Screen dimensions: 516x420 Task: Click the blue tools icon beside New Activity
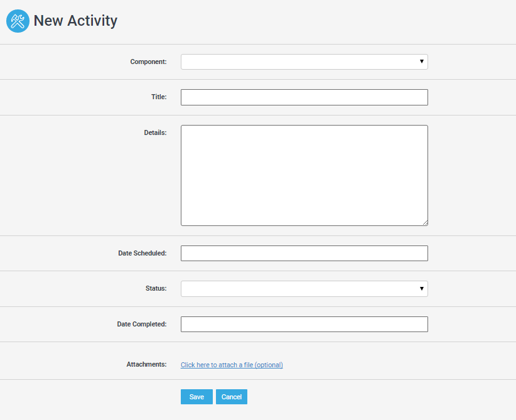pos(18,21)
